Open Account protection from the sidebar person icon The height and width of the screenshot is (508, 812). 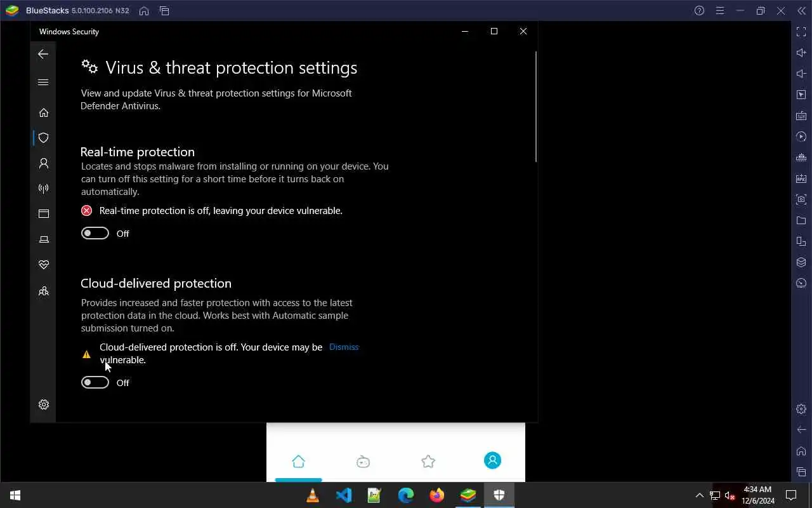[44, 163]
